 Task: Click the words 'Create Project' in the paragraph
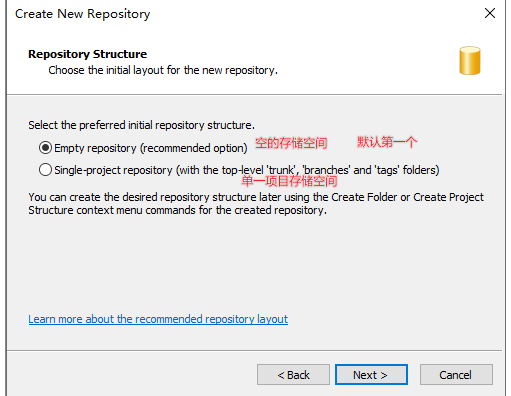(448, 197)
